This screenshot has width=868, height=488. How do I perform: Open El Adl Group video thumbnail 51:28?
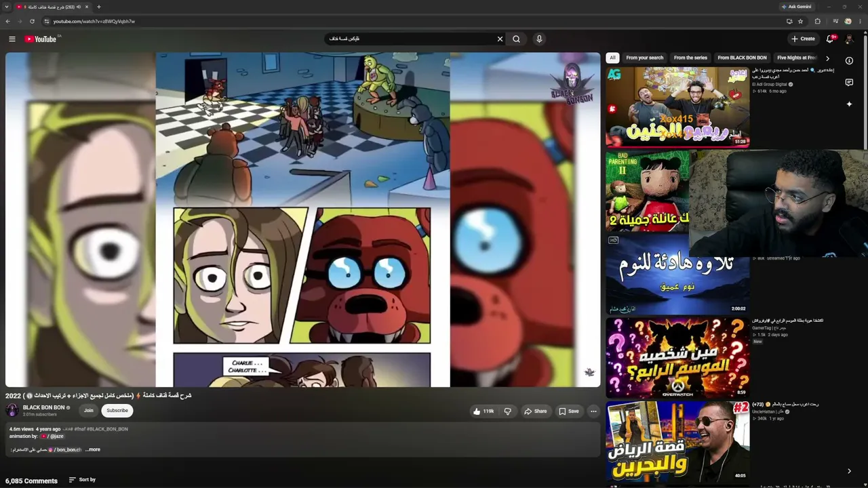pos(677,106)
